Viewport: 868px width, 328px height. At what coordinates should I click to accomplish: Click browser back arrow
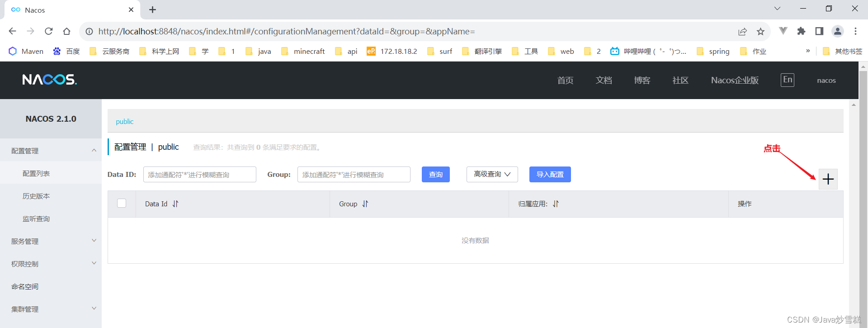pyautogui.click(x=13, y=31)
